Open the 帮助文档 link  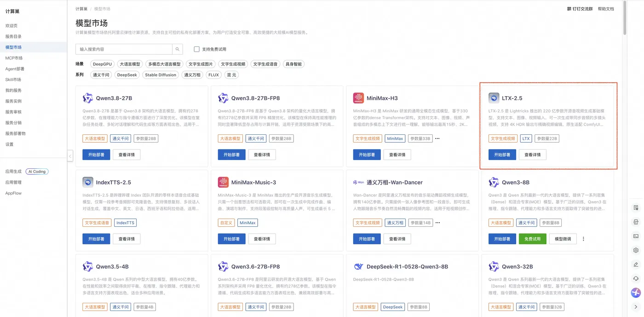[606, 9]
